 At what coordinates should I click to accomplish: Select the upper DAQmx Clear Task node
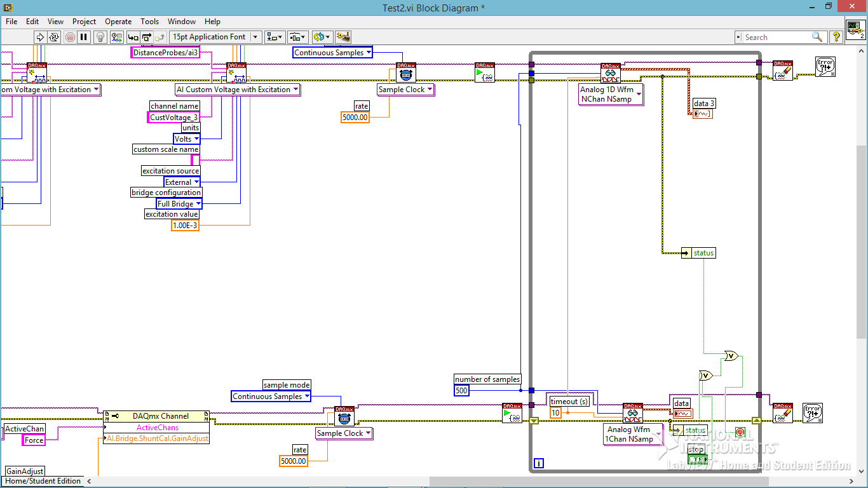pyautogui.click(x=783, y=71)
